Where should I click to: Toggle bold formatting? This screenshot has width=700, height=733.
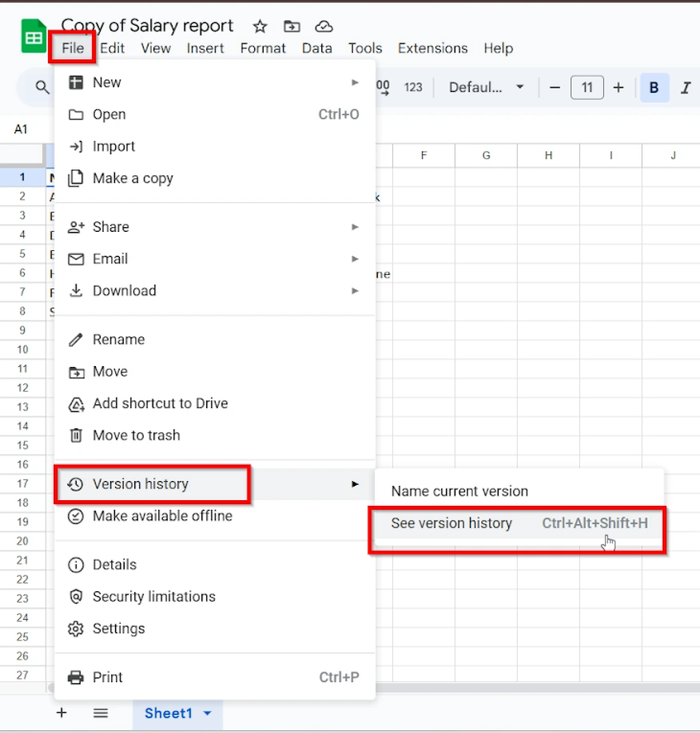coord(653,87)
